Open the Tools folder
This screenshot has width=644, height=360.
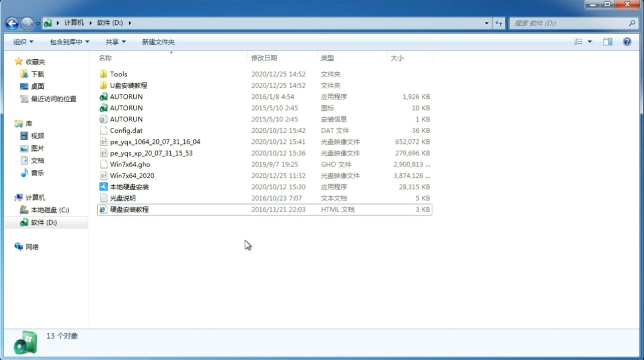point(118,74)
